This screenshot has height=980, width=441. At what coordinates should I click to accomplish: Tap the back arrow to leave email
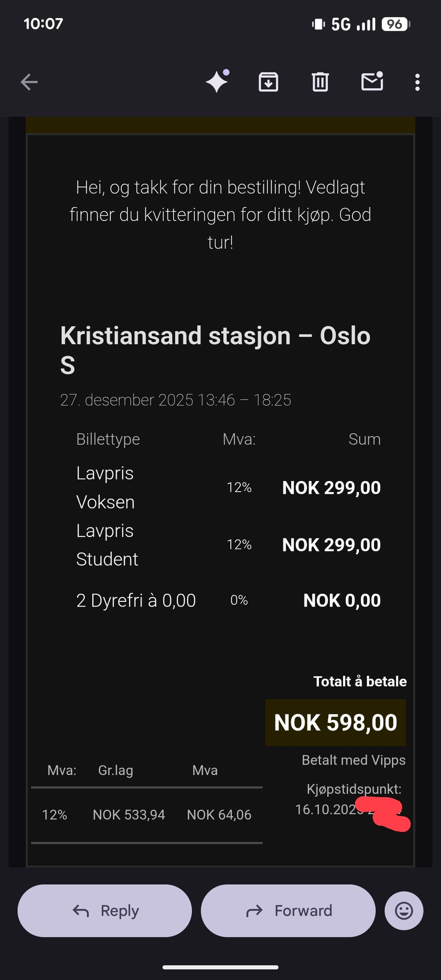click(x=29, y=82)
